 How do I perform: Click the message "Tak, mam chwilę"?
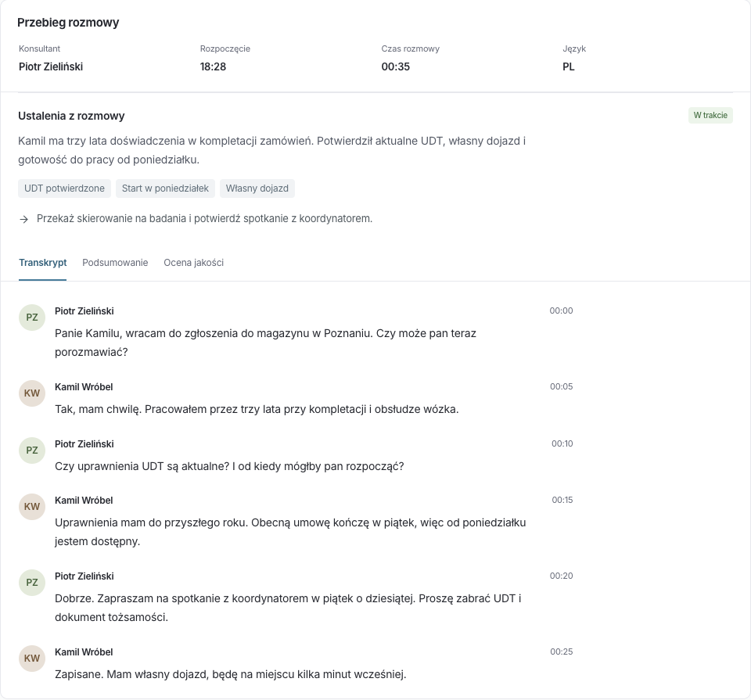point(257,409)
